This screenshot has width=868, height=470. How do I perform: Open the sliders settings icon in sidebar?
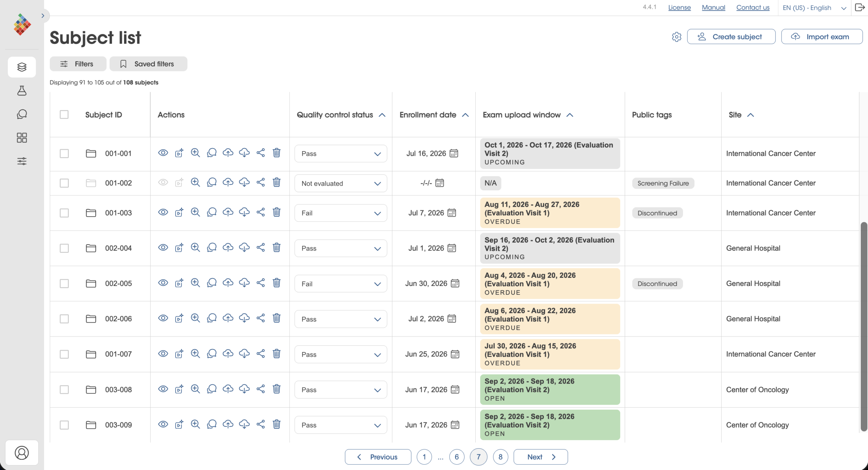tap(22, 161)
